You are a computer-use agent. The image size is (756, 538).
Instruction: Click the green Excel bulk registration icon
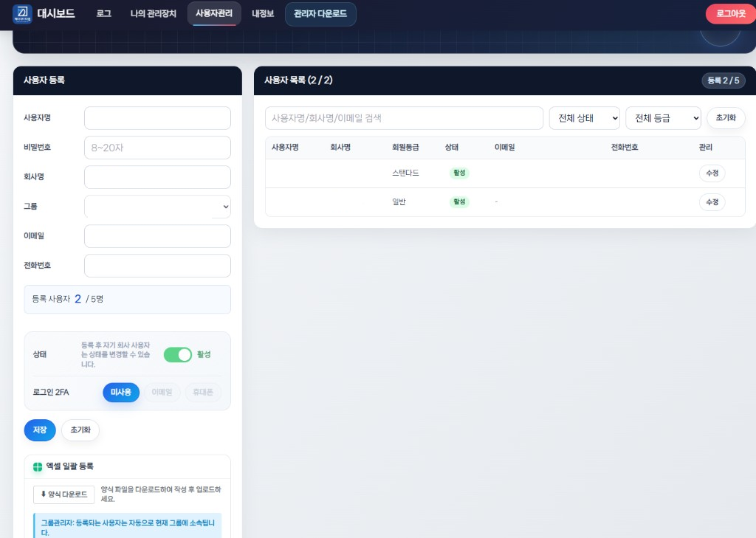pyautogui.click(x=38, y=466)
